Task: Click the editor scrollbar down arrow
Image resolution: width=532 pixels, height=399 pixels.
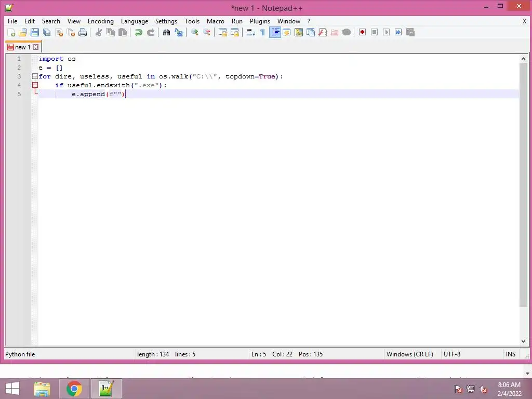Action: click(x=523, y=341)
